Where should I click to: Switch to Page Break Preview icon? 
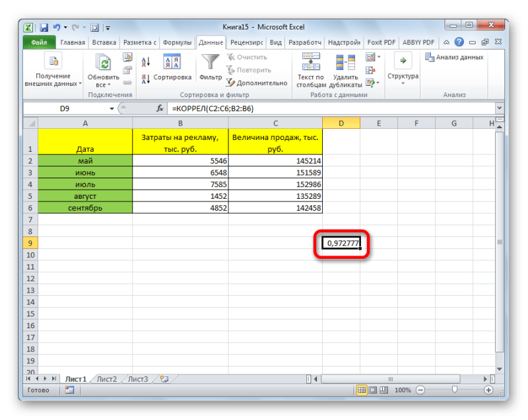point(384,390)
